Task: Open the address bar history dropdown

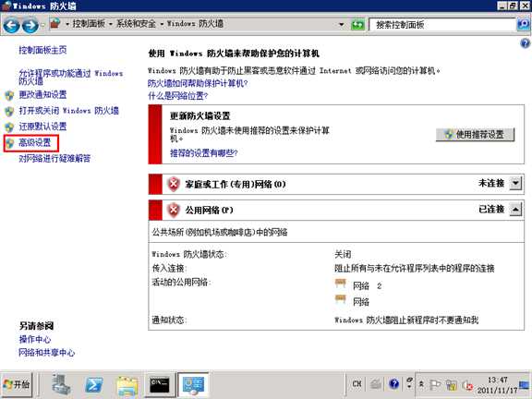Action: point(342,24)
